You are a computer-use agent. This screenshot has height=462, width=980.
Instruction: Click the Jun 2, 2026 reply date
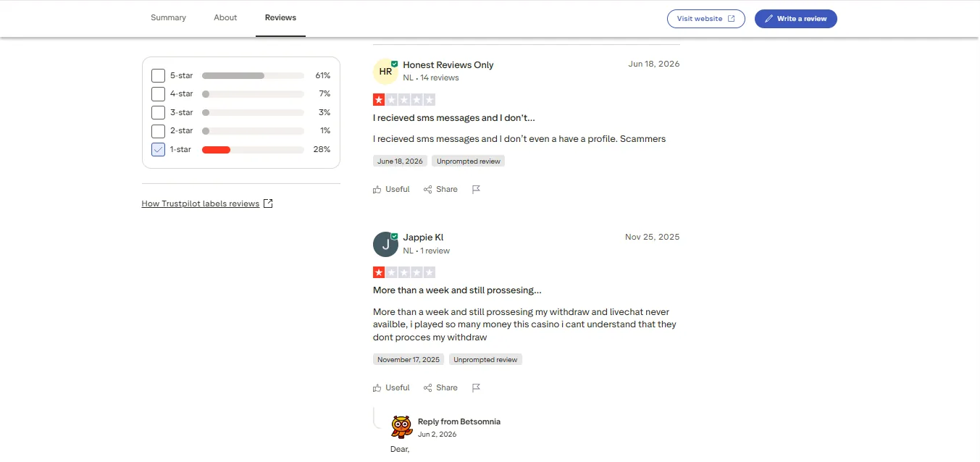[x=437, y=434]
